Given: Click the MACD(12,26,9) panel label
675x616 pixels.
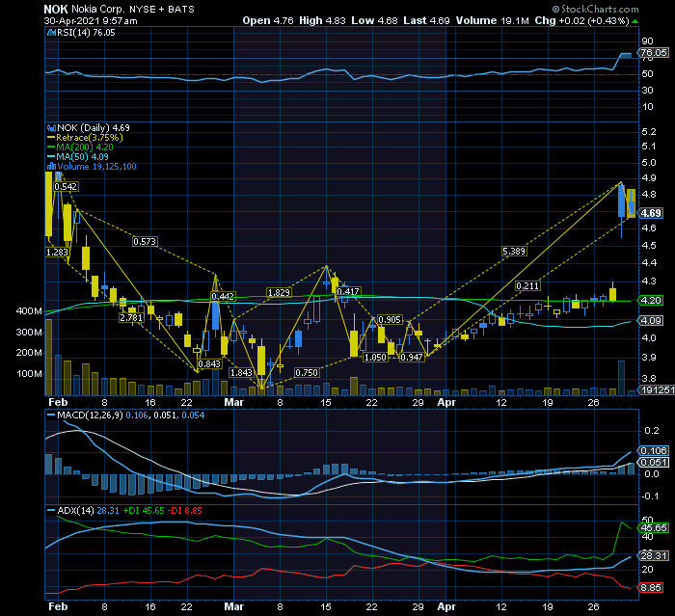Looking at the screenshot, I should pyautogui.click(x=90, y=415).
